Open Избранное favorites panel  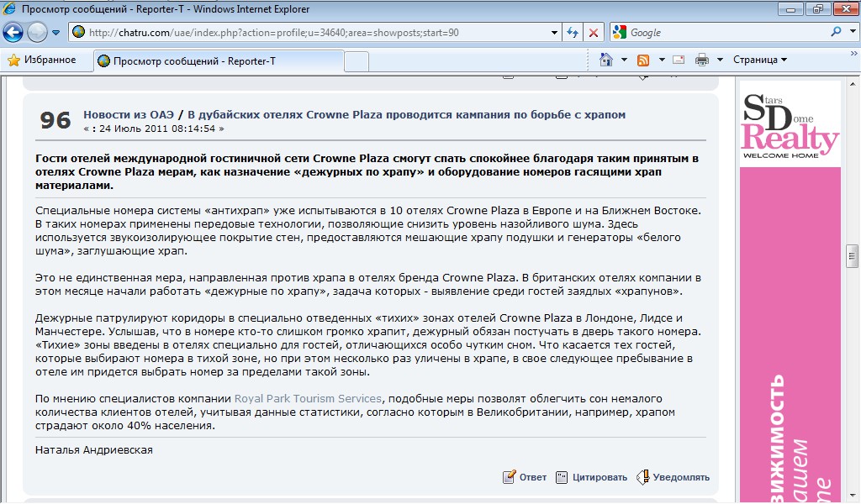[x=42, y=60]
